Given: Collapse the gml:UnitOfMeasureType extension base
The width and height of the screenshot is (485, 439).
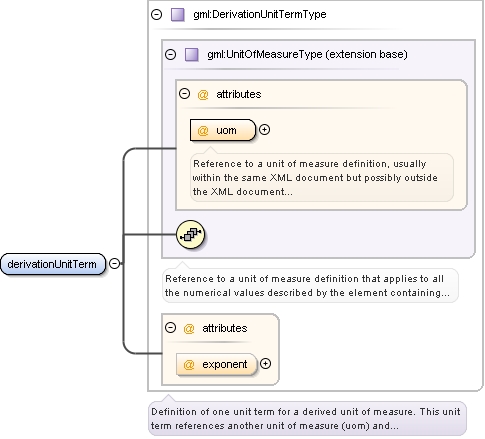Looking at the screenshot, I should pyautogui.click(x=170, y=54).
